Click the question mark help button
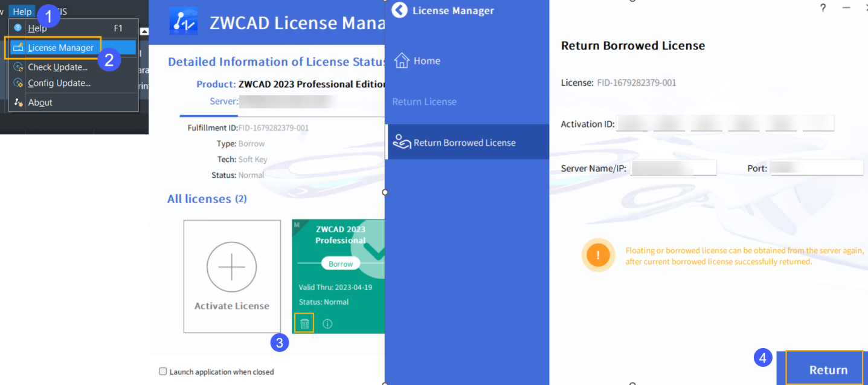Screen dimensions: 868x385 pos(823,8)
